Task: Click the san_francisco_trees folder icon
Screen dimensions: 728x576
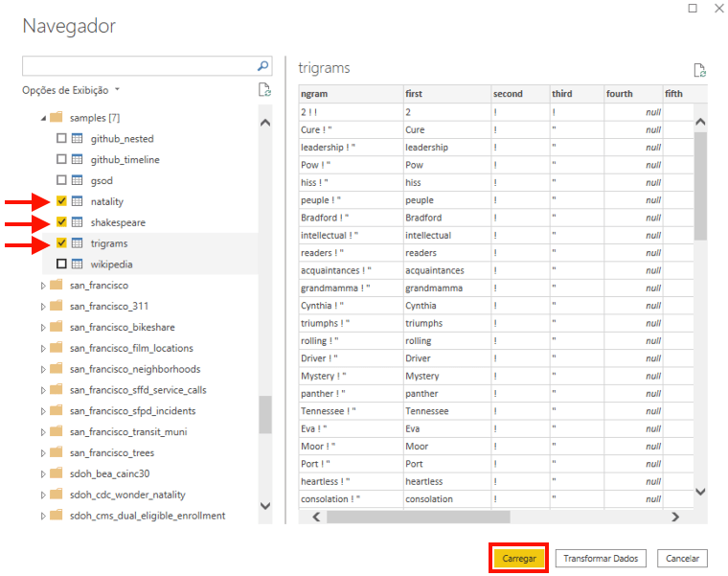Action: tap(56, 453)
